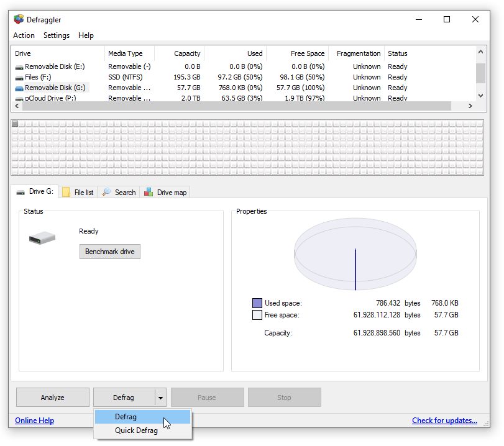Sort by the Used column header
The height and width of the screenshot is (446, 504).
tap(236, 53)
